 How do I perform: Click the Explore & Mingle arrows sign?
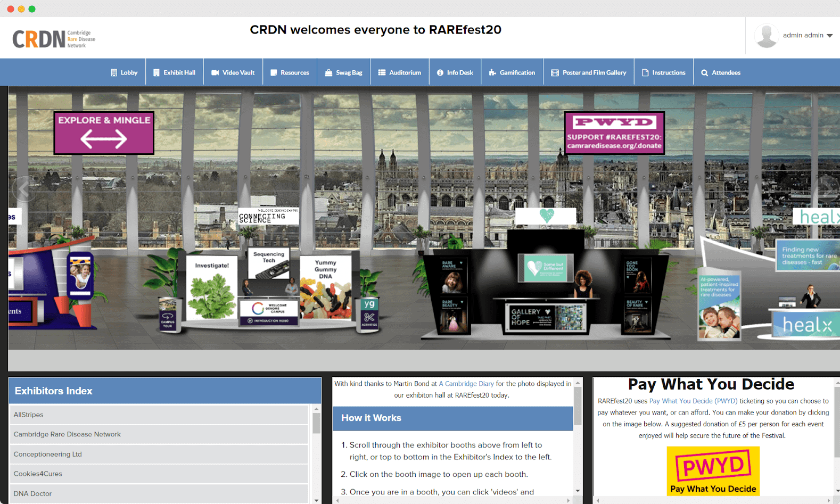click(104, 133)
